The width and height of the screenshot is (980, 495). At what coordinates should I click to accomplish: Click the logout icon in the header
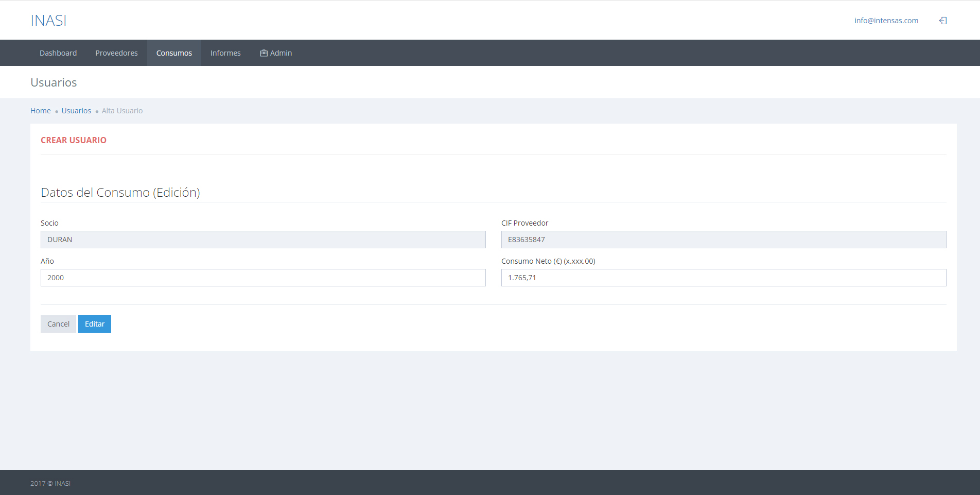coord(943,21)
